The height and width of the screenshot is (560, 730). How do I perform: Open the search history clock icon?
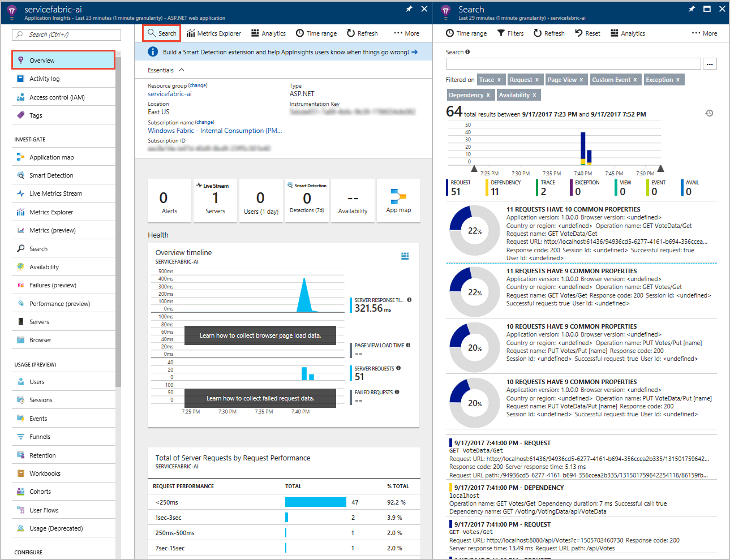(709, 113)
